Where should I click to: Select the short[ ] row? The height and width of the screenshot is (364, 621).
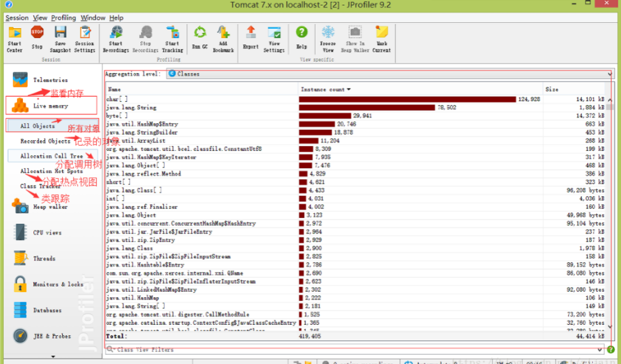pyautogui.click(x=355, y=182)
